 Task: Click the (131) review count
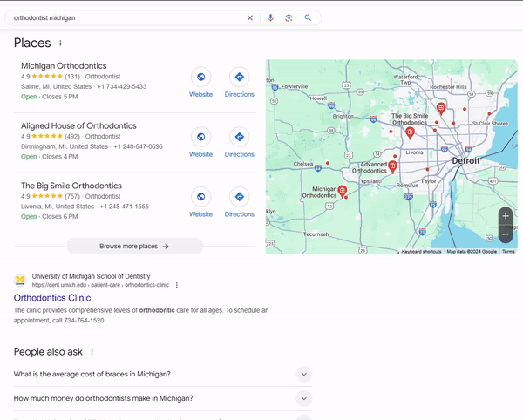(72, 77)
